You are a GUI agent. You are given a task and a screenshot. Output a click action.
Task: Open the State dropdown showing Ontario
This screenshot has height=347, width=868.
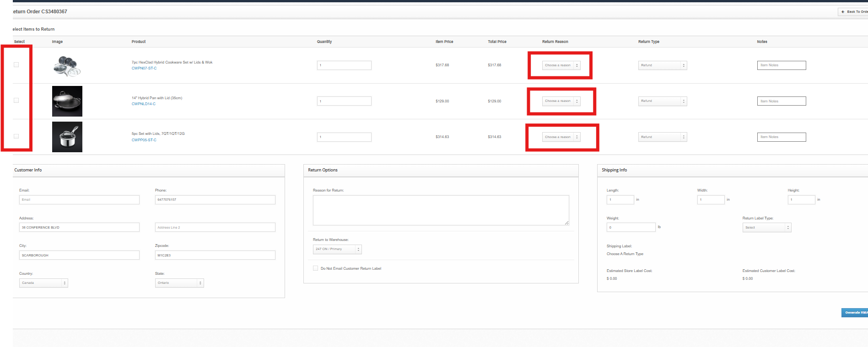[x=179, y=283]
